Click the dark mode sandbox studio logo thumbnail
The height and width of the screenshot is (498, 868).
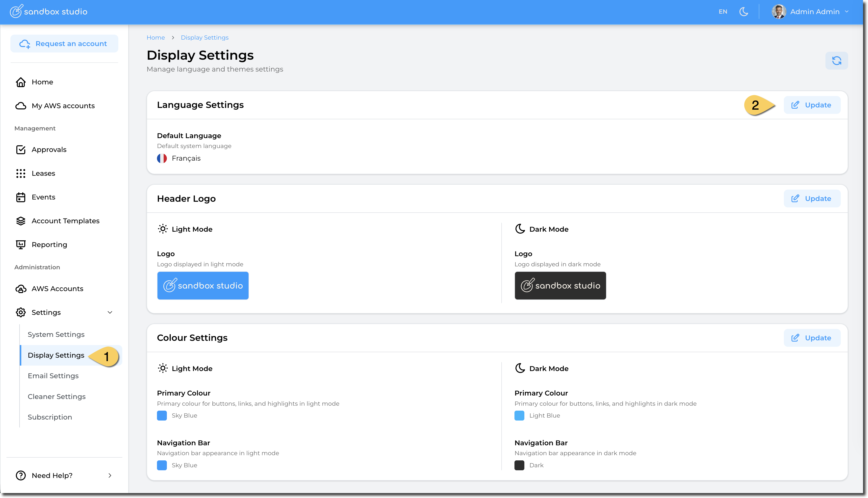(560, 286)
